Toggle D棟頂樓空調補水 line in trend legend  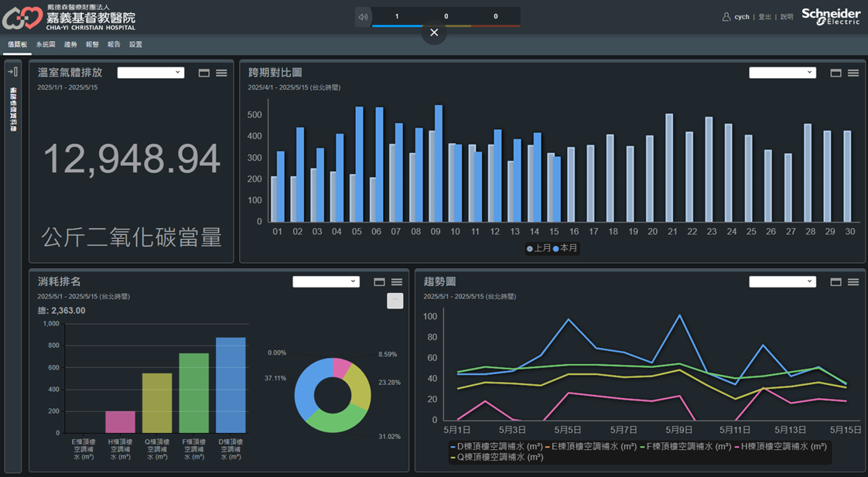498,447
